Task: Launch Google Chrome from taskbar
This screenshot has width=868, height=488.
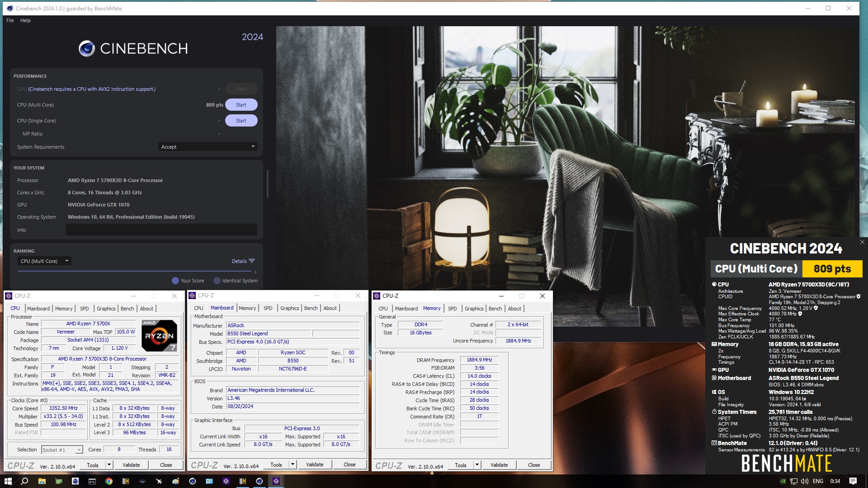Action: point(109,481)
